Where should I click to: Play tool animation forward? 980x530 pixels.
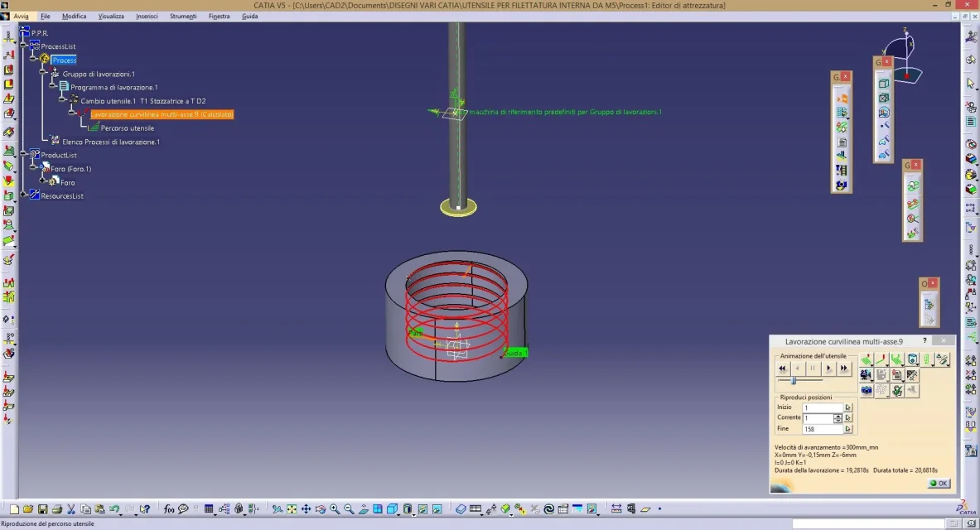pyautogui.click(x=828, y=369)
